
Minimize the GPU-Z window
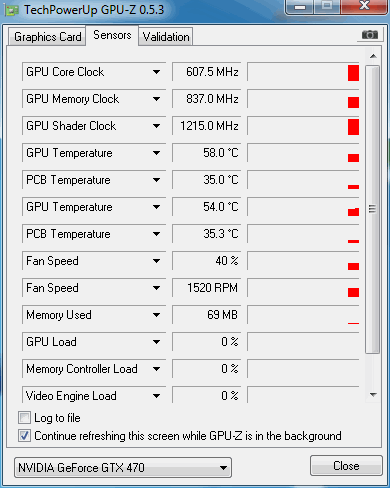[x=300, y=7]
